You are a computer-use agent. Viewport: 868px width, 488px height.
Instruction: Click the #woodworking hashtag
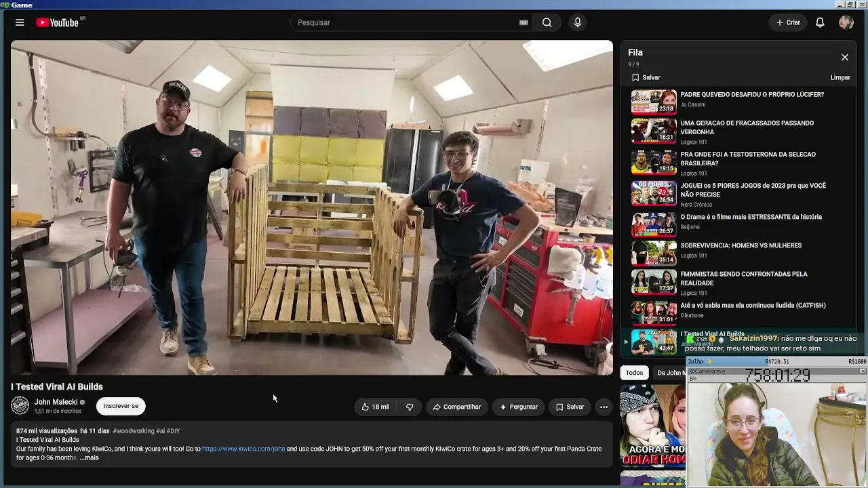point(134,431)
